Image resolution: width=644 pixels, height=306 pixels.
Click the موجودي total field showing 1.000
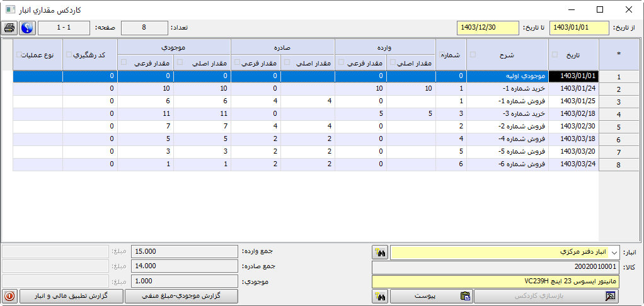tap(185, 281)
